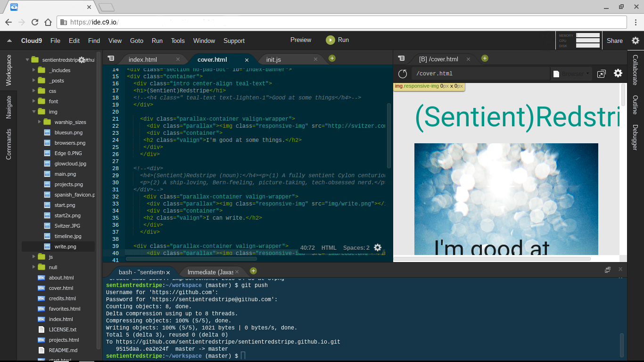The height and width of the screenshot is (362, 644).
Task: Open preview pane settings gear
Action: pyautogui.click(x=618, y=74)
